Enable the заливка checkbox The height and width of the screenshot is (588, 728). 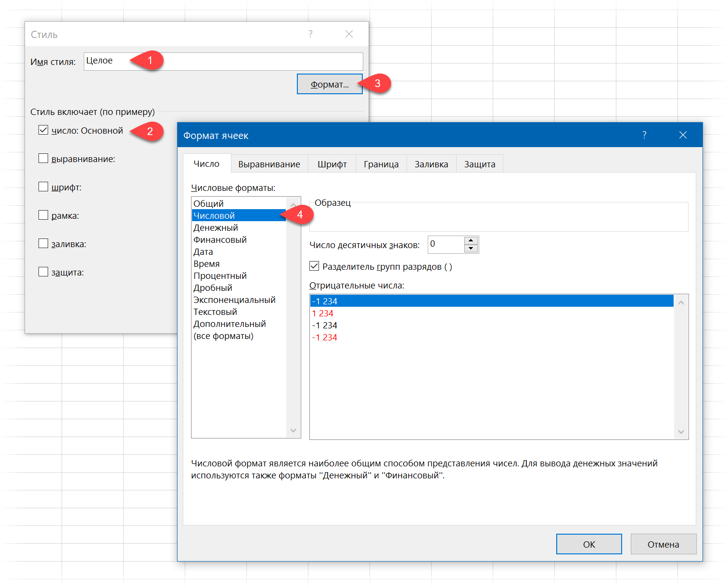tap(43, 243)
